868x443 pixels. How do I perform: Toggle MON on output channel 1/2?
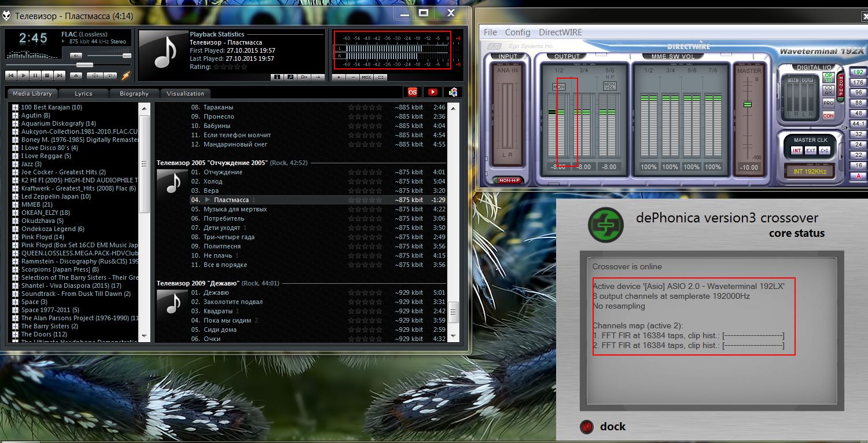(x=559, y=87)
